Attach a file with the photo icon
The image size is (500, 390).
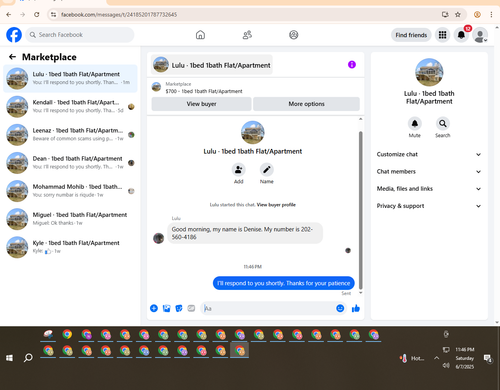[x=166, y=308]
